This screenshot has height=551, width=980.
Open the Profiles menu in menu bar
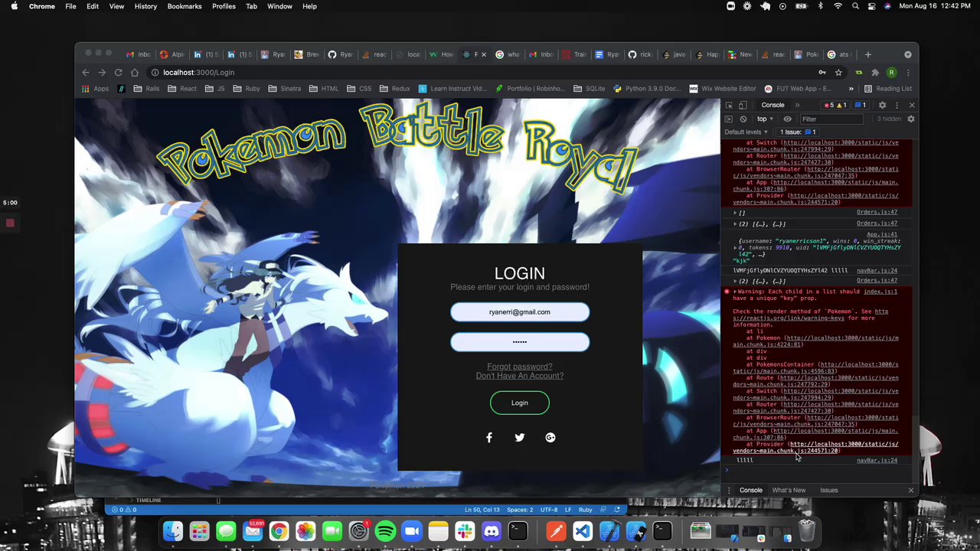click(x=224, y=6)
